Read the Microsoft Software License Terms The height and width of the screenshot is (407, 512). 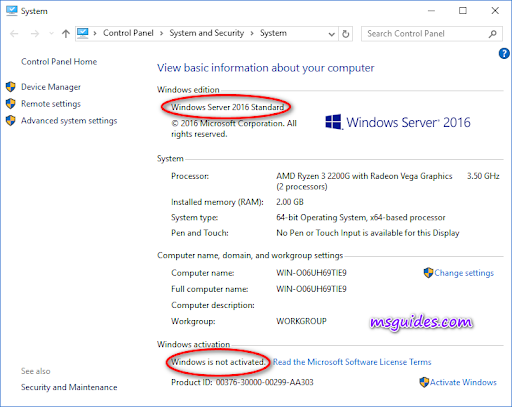coord(352,362)
